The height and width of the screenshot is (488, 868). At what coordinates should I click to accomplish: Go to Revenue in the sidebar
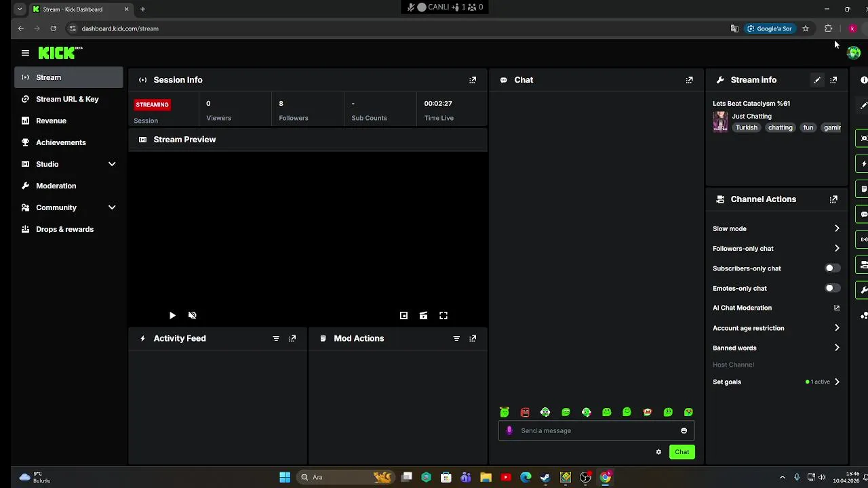[x=68, y=121]
